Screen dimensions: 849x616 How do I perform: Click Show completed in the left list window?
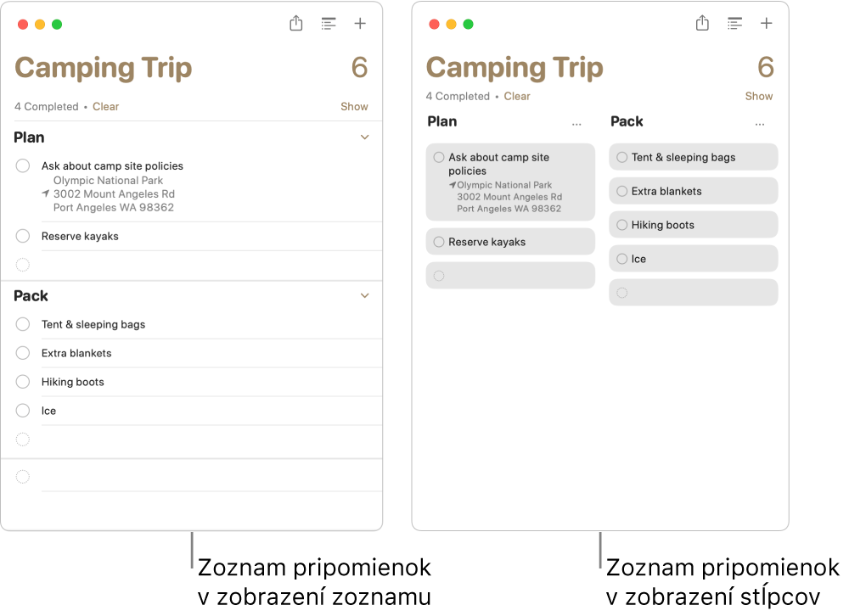(x=354, y=107)
